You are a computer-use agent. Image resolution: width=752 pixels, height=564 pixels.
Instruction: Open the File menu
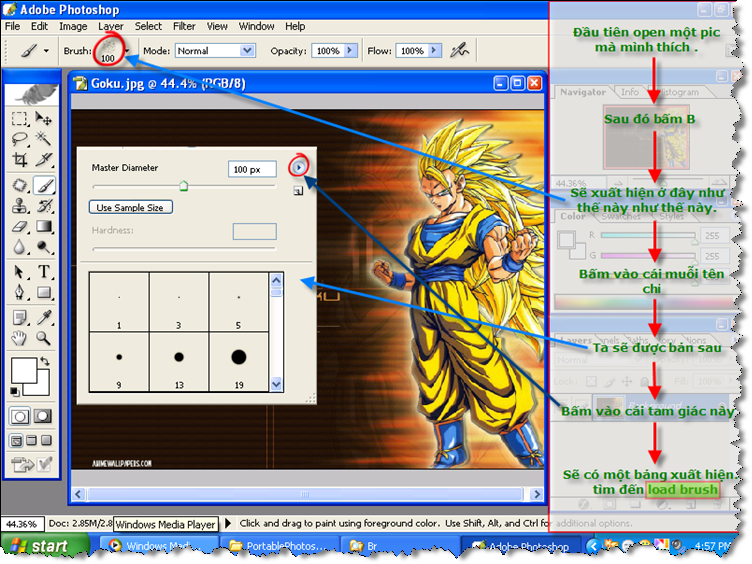pyautogui.click(x=12, y=26)
